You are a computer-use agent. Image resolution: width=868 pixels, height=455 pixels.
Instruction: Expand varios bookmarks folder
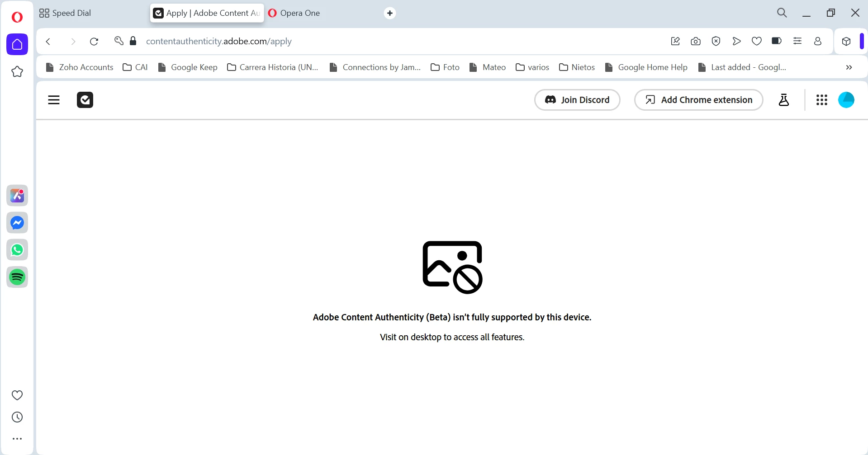[x=532, y=67]
